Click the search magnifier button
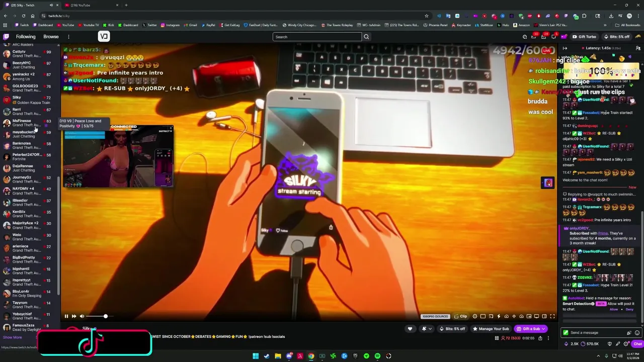Viewport: 644px width, 362px height. point(366,37)
